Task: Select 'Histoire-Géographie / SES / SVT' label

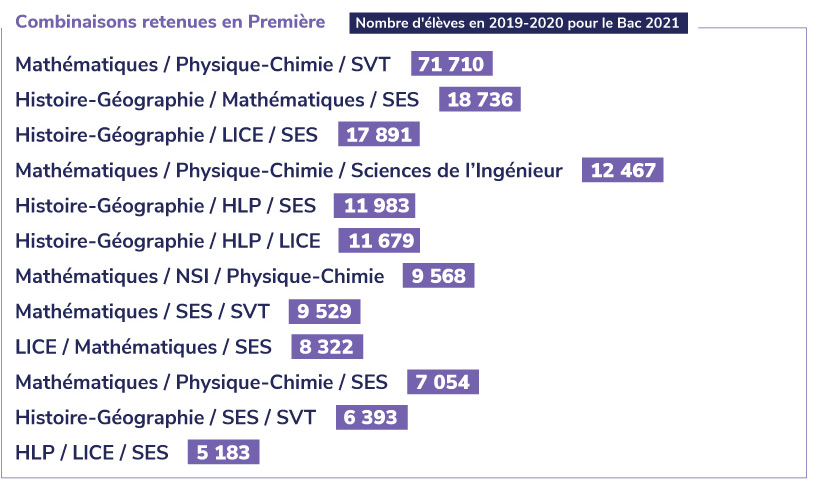Action: pyautogui.click(x=166, y=417)
